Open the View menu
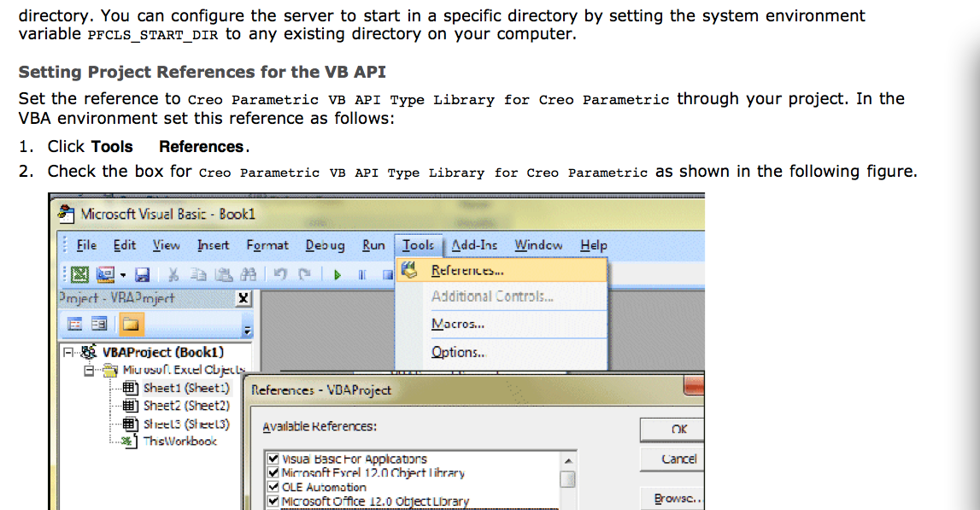980x510 pixels. pos(167,245)
